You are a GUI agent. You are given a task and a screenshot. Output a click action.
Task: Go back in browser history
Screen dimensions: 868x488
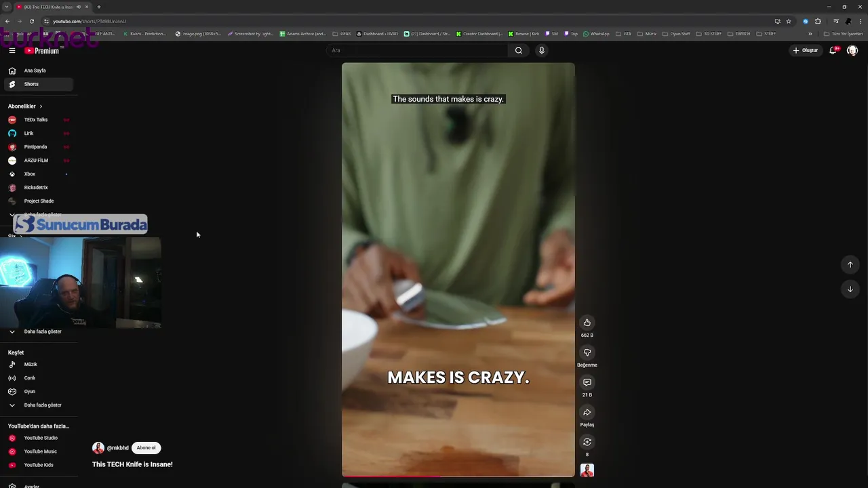(7, 21)
